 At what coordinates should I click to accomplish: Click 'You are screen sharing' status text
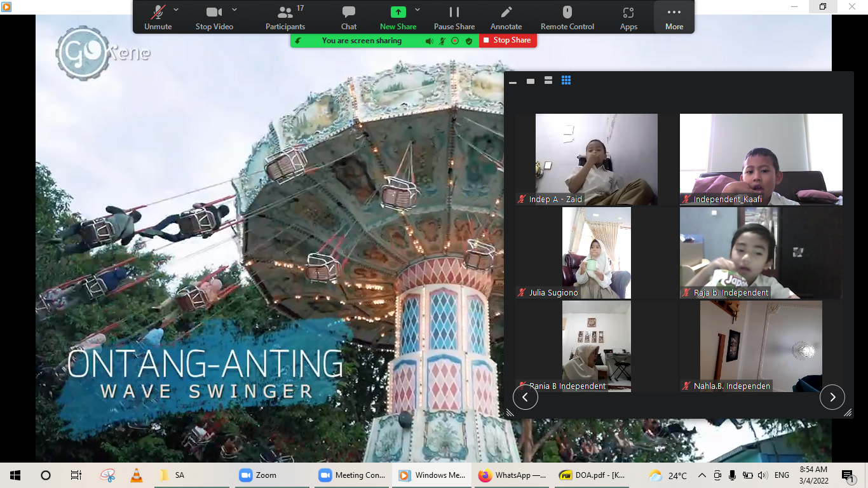coord(362,41)
